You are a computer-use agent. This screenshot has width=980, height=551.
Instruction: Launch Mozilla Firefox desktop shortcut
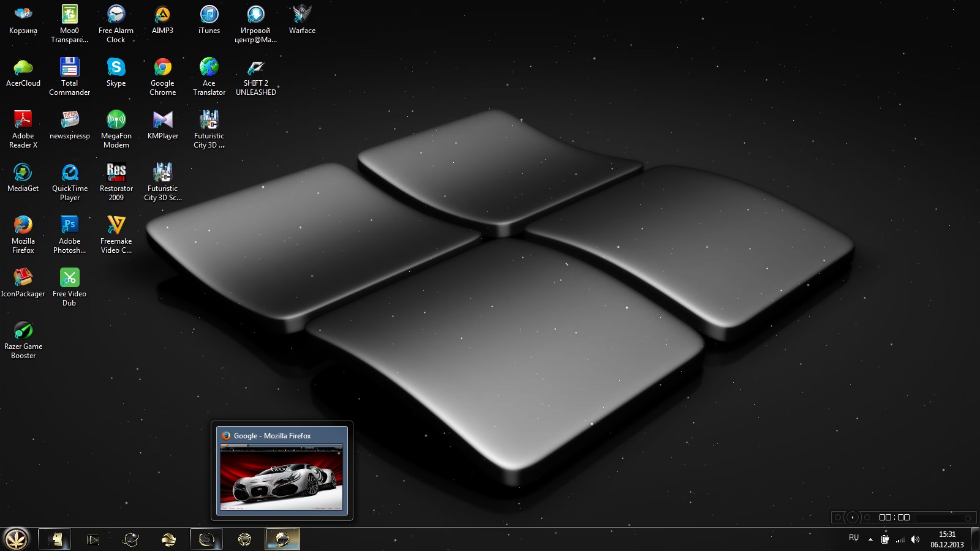point(23,234)
